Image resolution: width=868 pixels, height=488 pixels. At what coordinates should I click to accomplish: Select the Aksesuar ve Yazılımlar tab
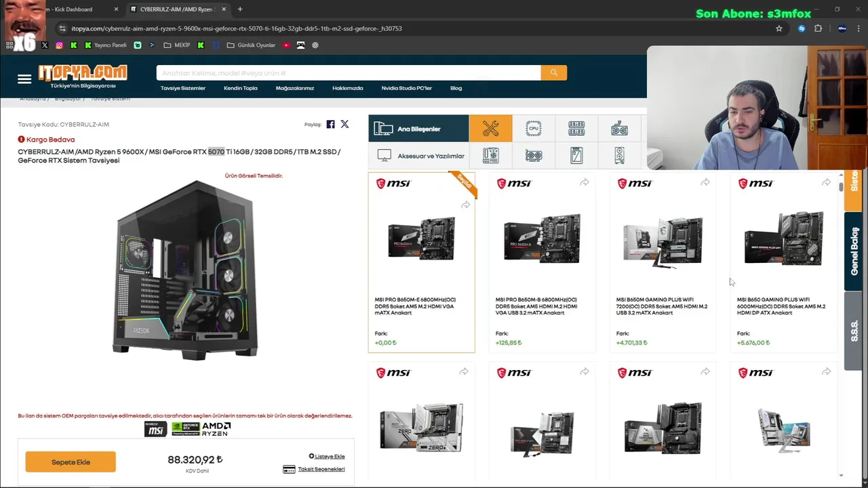pos(418,156)
